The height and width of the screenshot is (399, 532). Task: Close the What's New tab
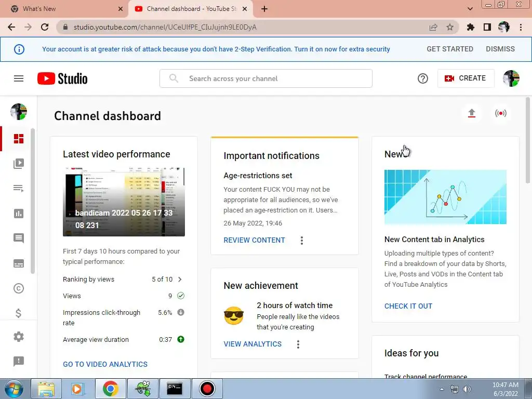tap(120, 9)
